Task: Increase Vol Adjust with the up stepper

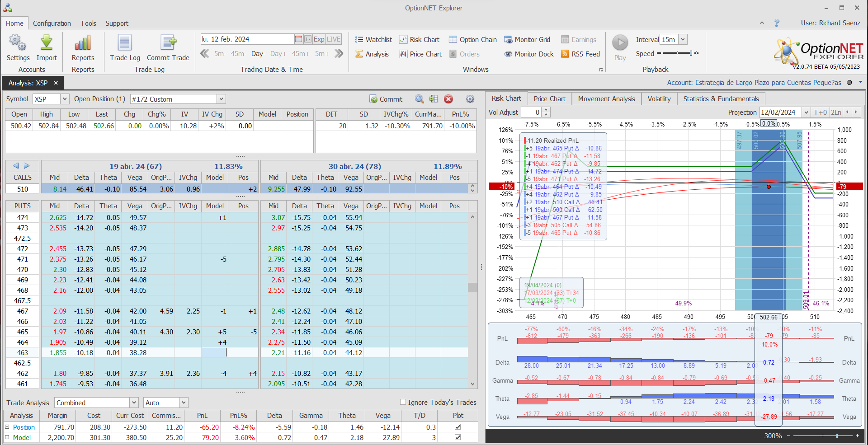Action: [x=546, y=110]
